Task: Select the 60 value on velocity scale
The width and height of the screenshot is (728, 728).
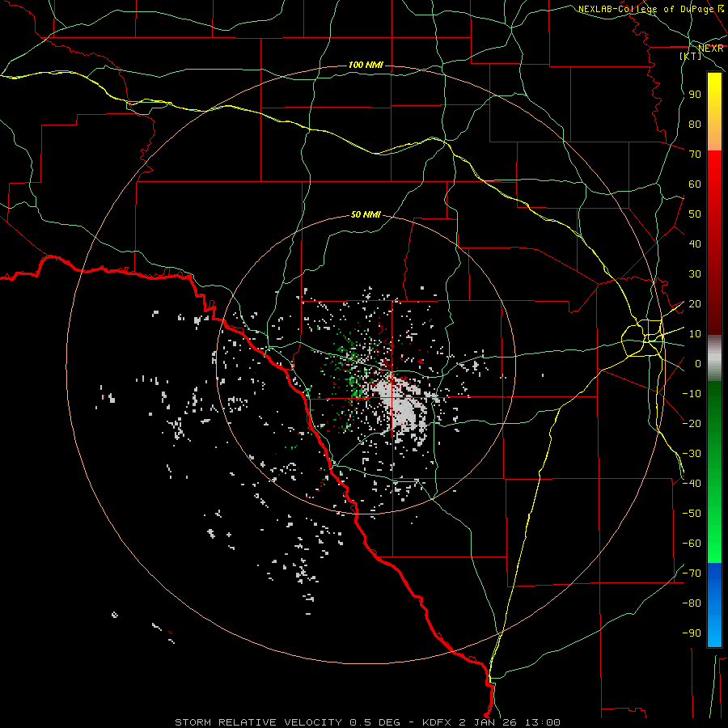Action: (695, 184)
